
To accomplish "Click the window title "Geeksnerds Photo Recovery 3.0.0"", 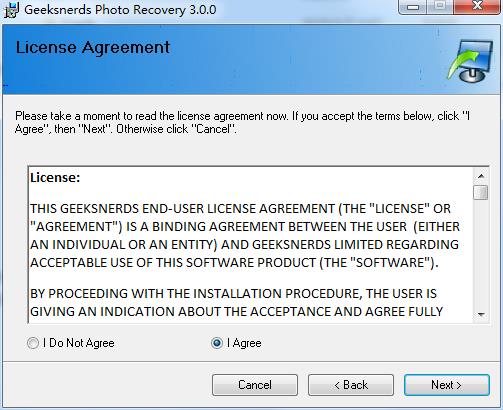I will tap(120, 10).
